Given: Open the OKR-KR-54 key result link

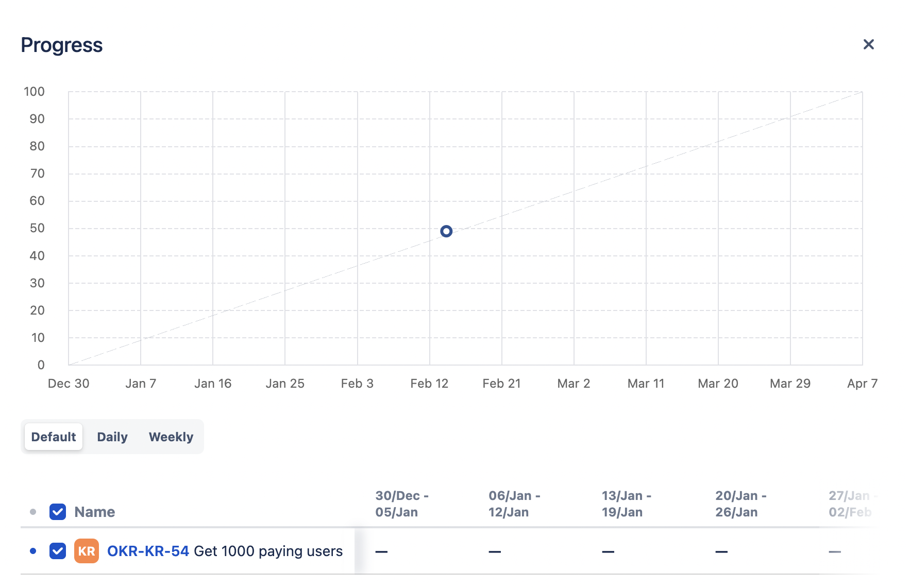Looking at the screenshot, I should [148, 551].
